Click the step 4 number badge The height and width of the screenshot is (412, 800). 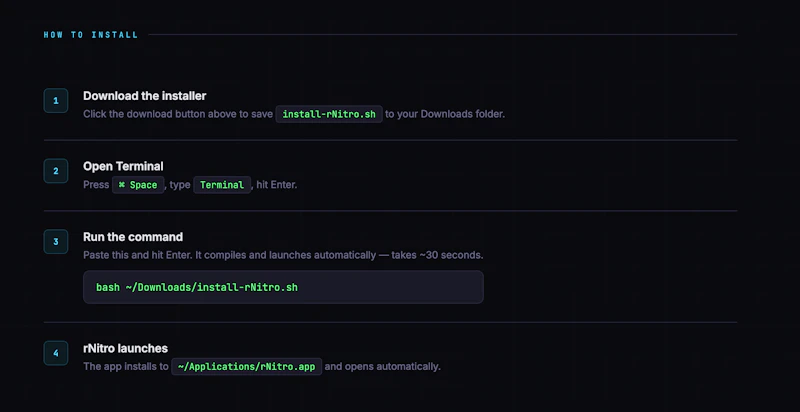point(56,353)
